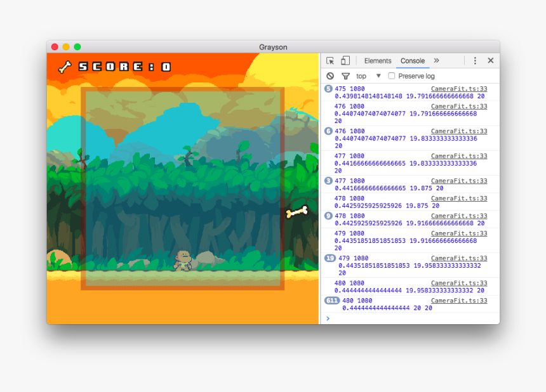546x392 pixels.
Task: Switch to the Console tab
Action: [x=413, y=60]
